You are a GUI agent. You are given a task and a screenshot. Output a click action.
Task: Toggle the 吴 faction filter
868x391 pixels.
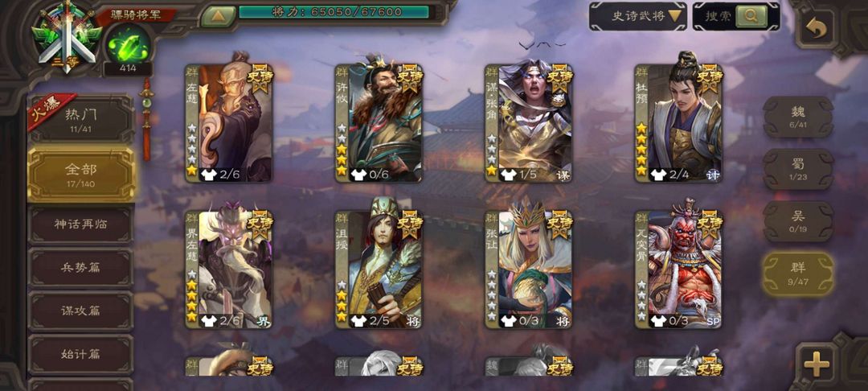tap(798, 221)
